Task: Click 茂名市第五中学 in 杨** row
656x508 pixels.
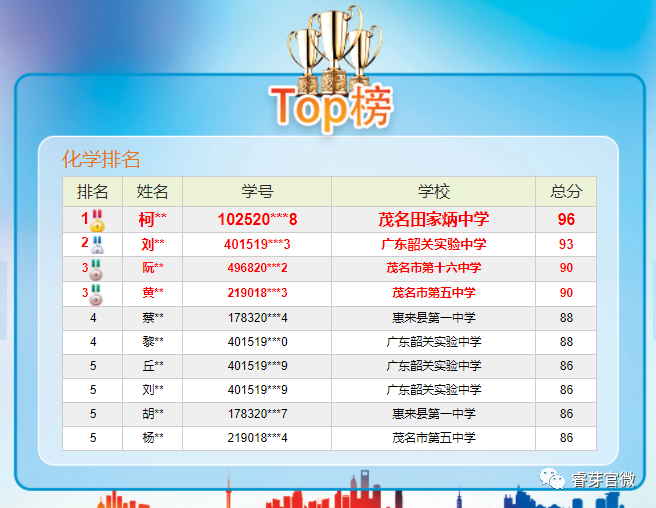Action: [434, 438]
